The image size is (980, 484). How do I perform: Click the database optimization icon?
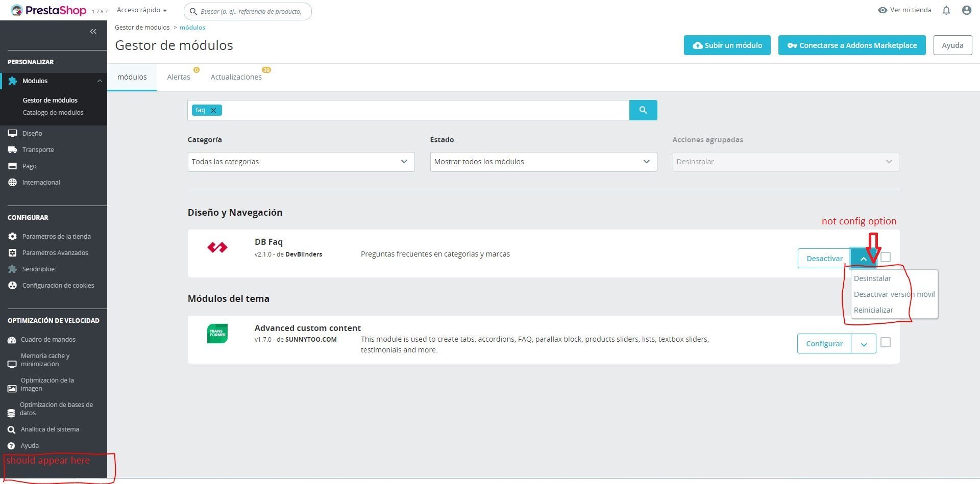tap(11, 413)
